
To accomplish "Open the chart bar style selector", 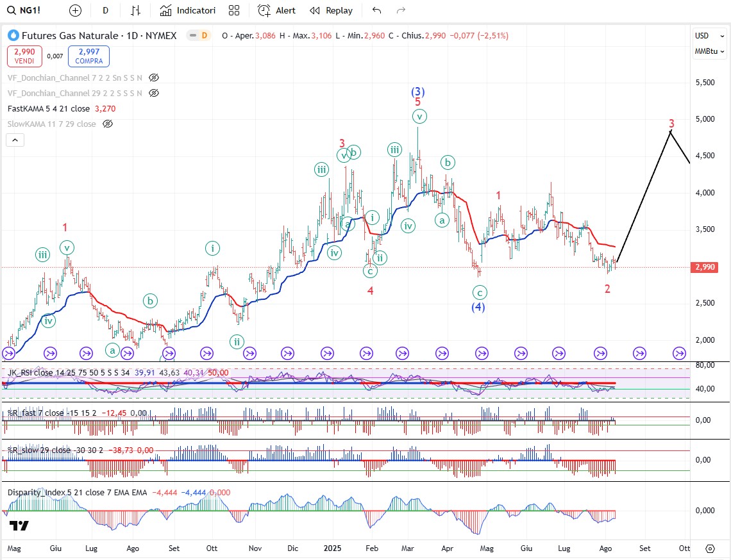I will coord(135,10).
